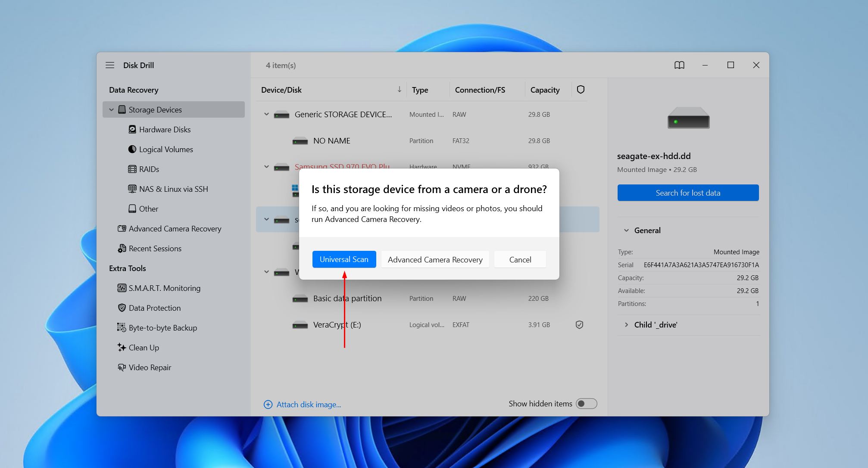Collapse the highlighted selected disk row chevron
Viewport: 868px width, 468px height.
[266, 219]
